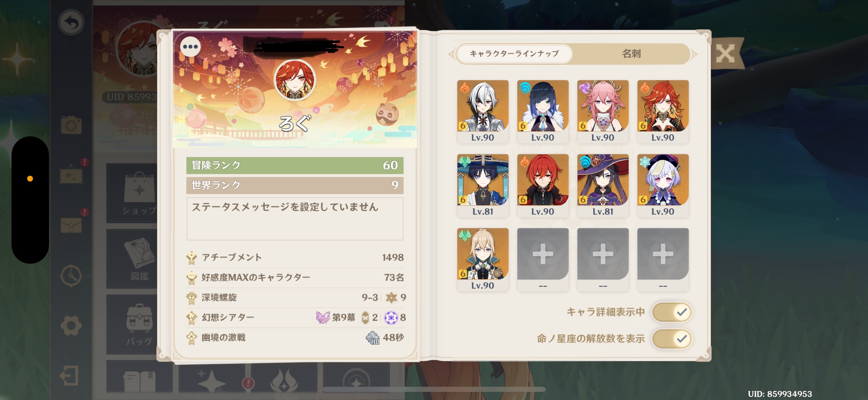
Task: Open the 幻想シアター record row
Action: point(295,318)
